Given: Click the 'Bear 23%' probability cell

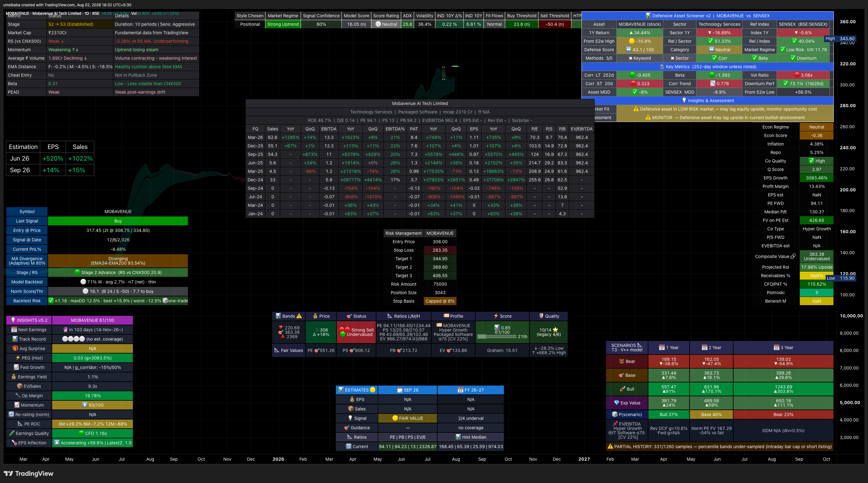Looking at the screenshot, I should pos(783,414).
